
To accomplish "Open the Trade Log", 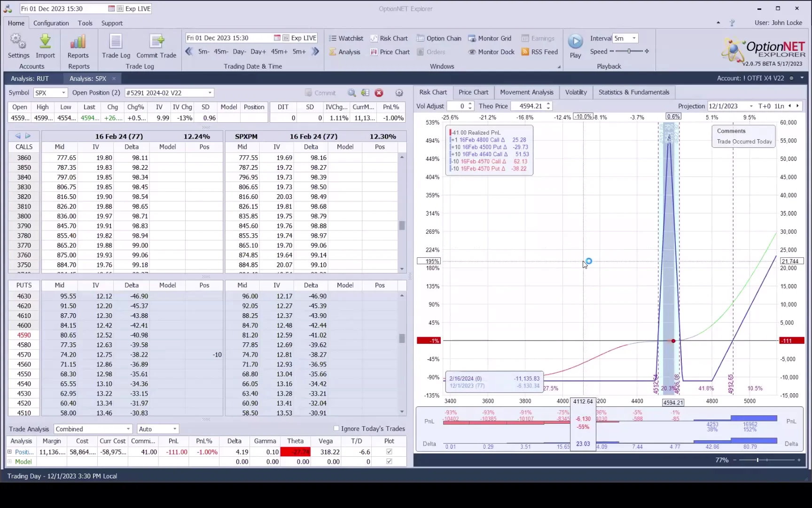I will (116, 46).
